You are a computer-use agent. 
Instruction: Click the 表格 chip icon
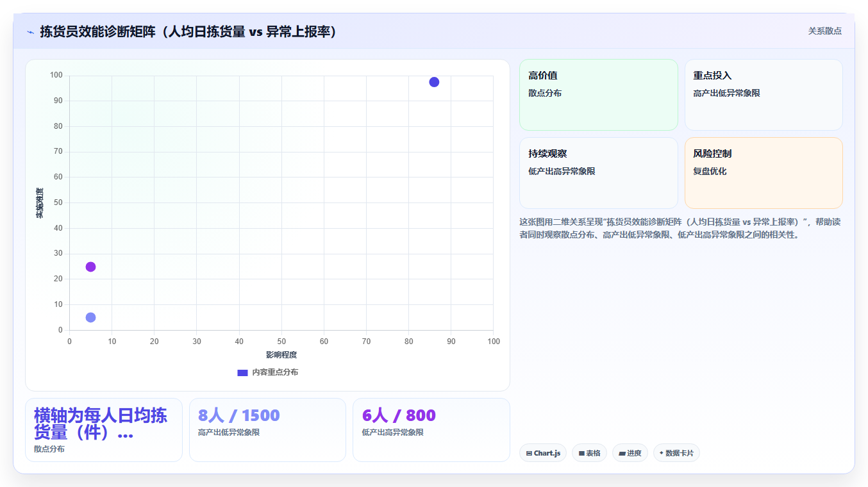click(x=581, y=454)
